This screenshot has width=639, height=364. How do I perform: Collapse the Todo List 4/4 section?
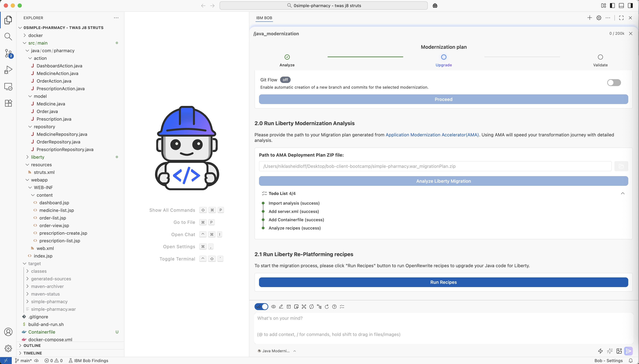623,194
